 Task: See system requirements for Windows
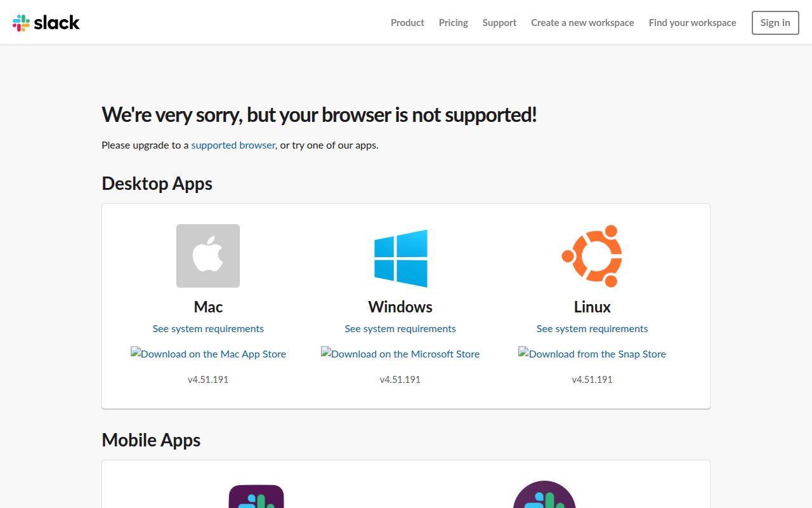tap(400, 328)
